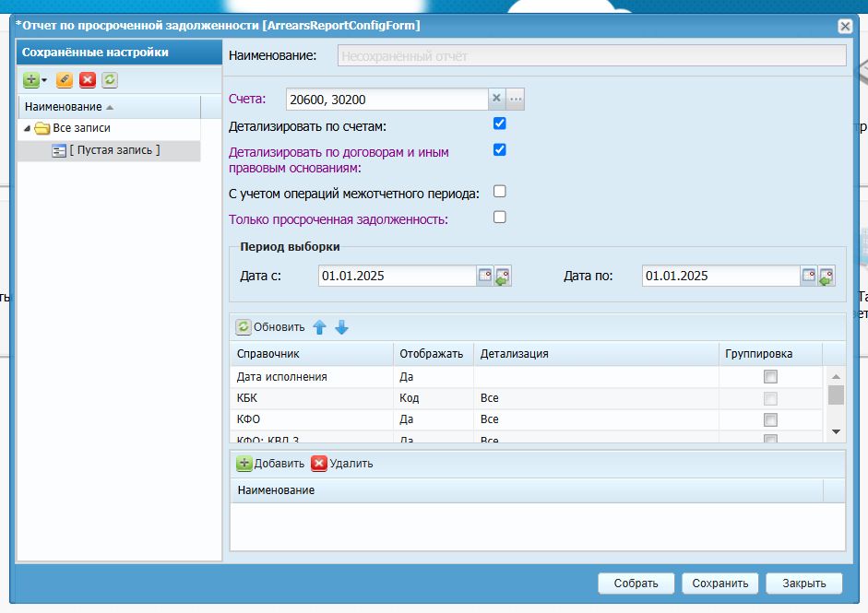Click the green add-setting plus icon
This screenshot has width=868, height=613.
(31, 80)
